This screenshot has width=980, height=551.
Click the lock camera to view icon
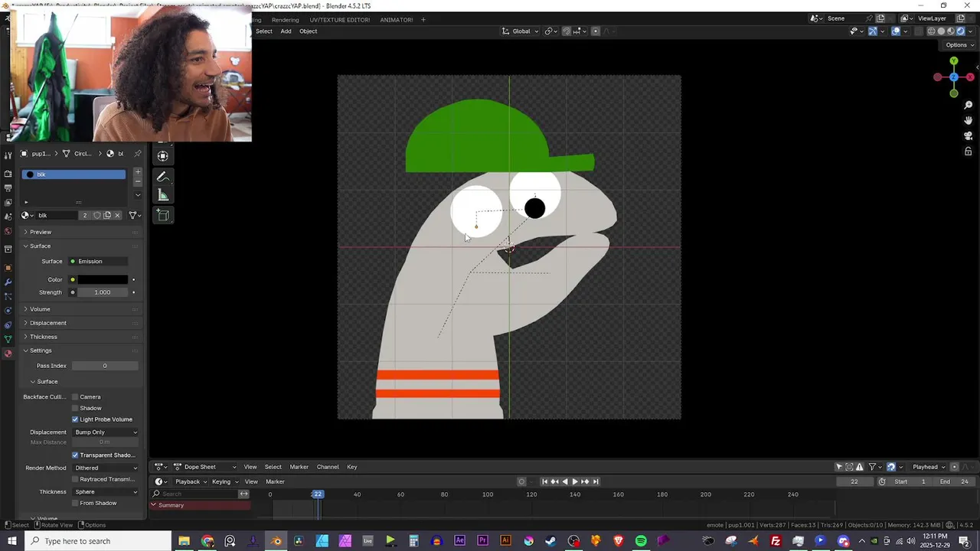click(968, 151)
